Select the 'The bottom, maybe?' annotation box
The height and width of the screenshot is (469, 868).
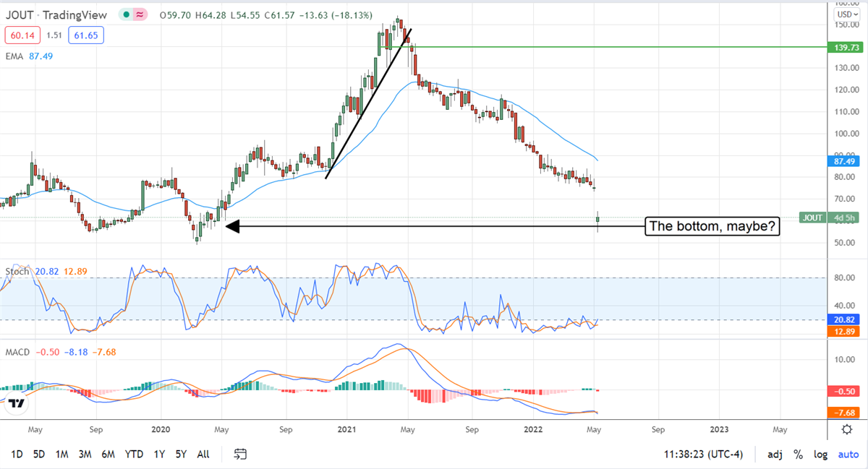[712, 227]
